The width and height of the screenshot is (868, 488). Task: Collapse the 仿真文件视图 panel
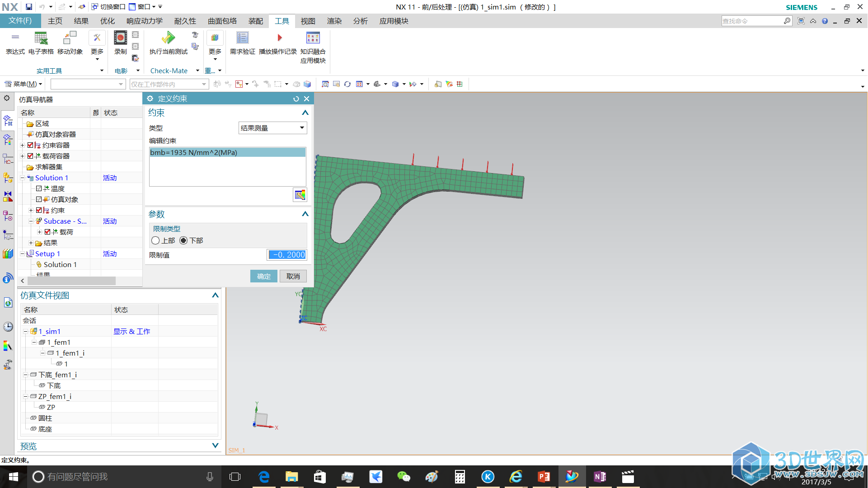coord(215,295)
